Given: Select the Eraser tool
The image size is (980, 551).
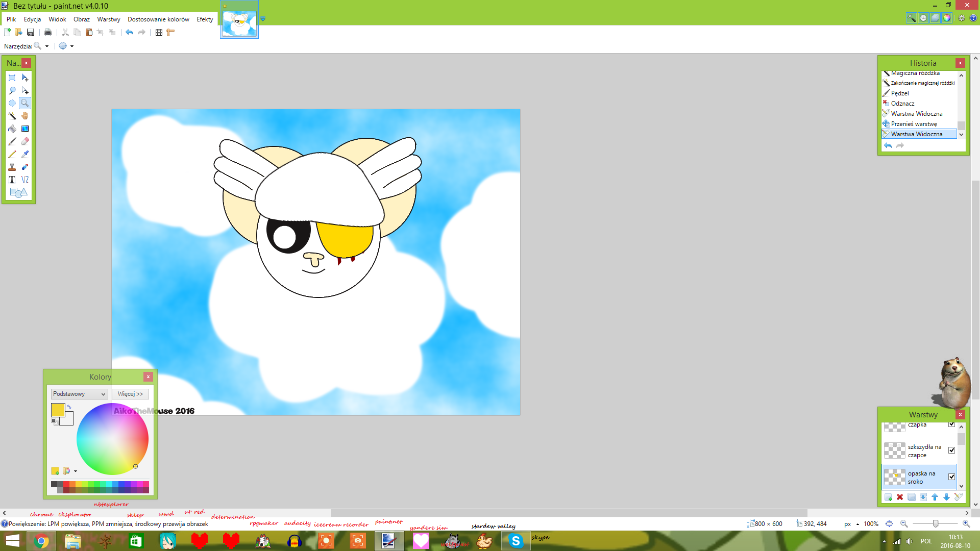Looking at the screenshot, I should click(25, 141).
